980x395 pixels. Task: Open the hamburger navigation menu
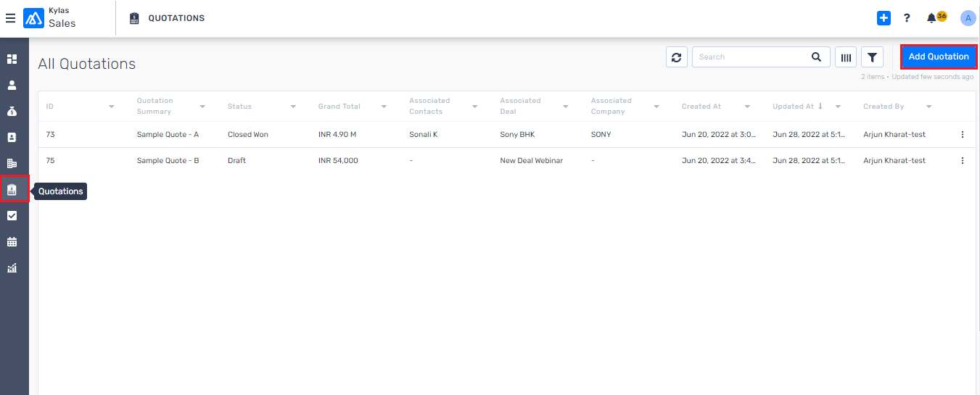pyautogui.click(x=10, y=18)
